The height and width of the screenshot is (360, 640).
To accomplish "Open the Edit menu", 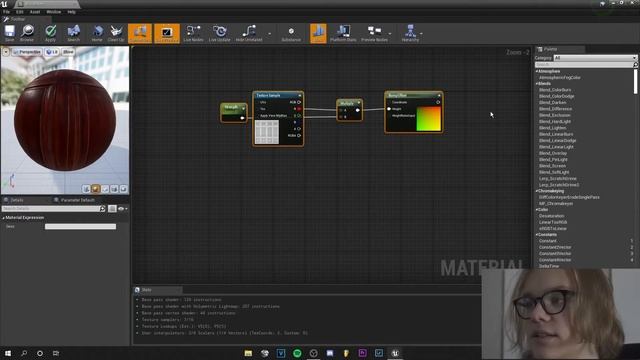I will tap(20, 12).
